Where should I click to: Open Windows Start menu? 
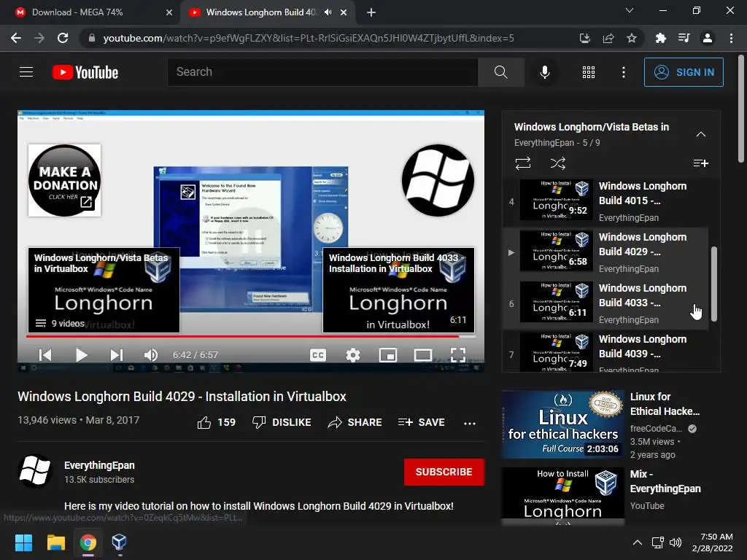[x=23, y=542]
